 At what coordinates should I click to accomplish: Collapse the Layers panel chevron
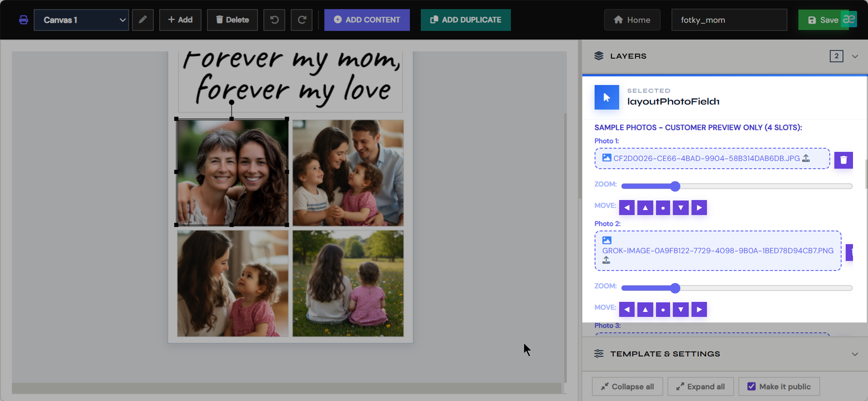(x=855, y=56)
